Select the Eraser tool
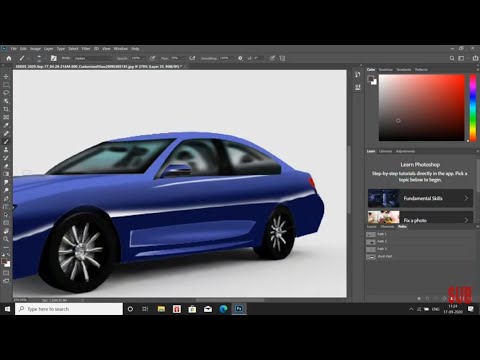The image size is (480, 360). (6, 166)
